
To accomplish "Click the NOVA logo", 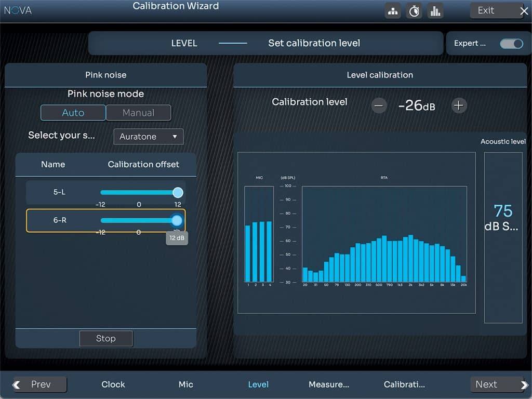I will click(18, 10).
